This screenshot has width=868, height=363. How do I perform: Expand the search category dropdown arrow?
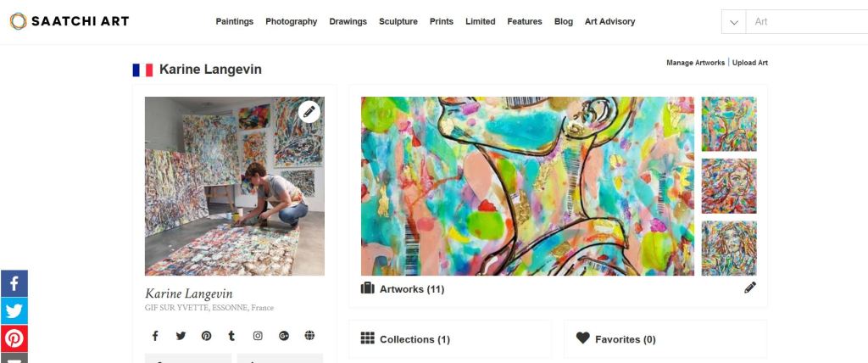tap(734, 22)
